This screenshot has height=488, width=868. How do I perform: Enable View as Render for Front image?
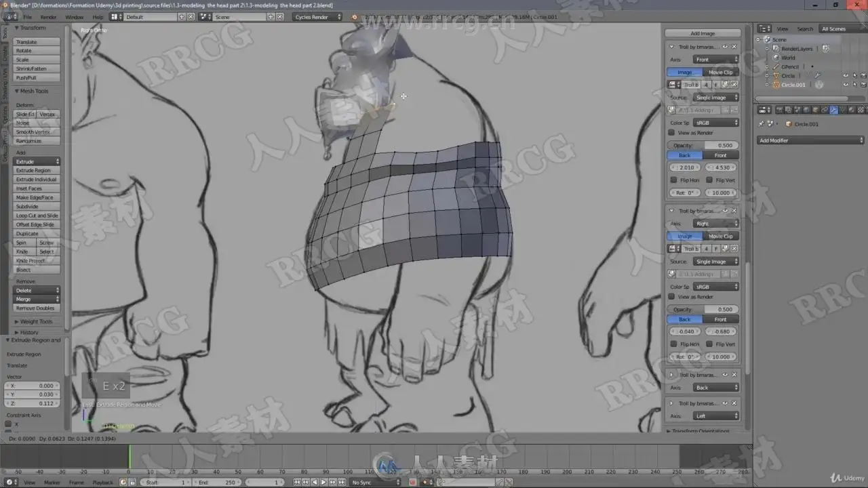tap(672, 133)
